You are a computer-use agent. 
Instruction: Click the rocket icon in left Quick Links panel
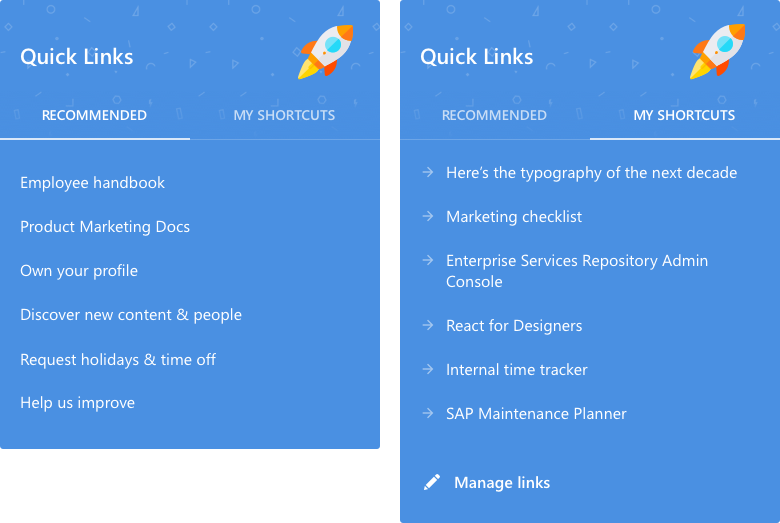pyautogui.click(x=325, y=52)
